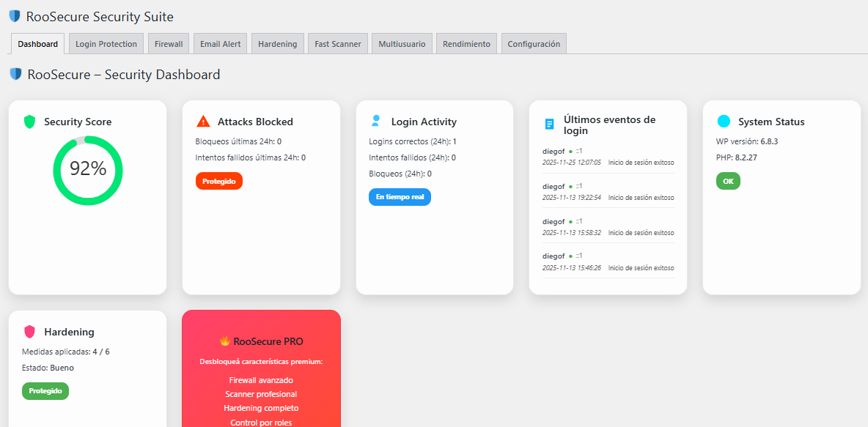Click Control por roles in PRO card
This screenshot has width=868, height=427.
click(261, 423)
